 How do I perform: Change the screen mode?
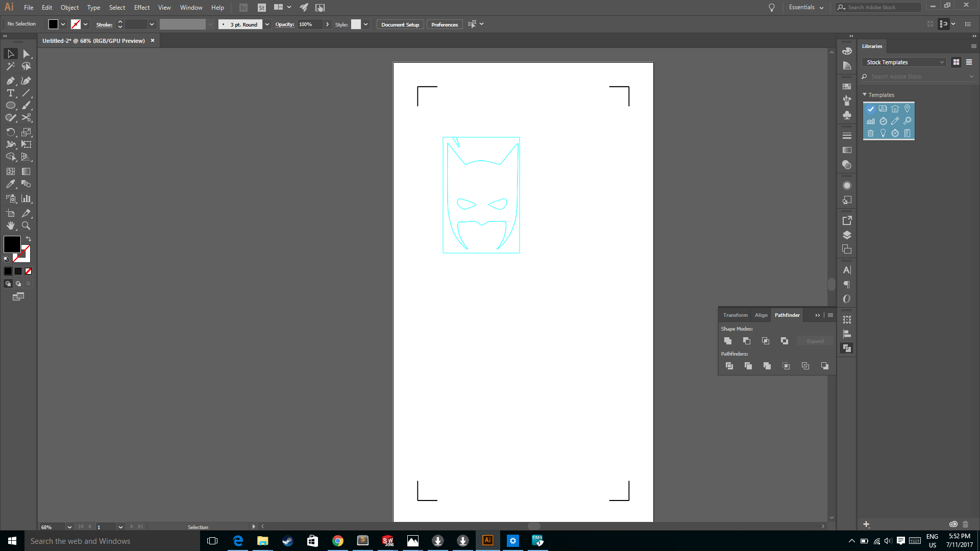point(18,296)
